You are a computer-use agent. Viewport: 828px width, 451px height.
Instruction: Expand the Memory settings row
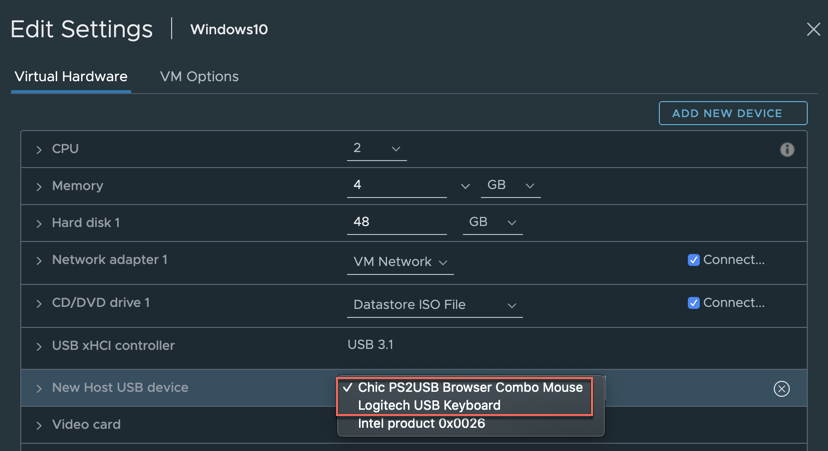pyautogui.click(x=39, y=187)
